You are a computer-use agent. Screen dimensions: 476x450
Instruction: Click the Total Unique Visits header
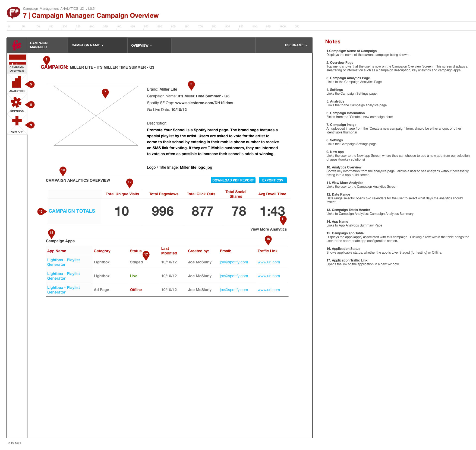(x=122, y=194)
